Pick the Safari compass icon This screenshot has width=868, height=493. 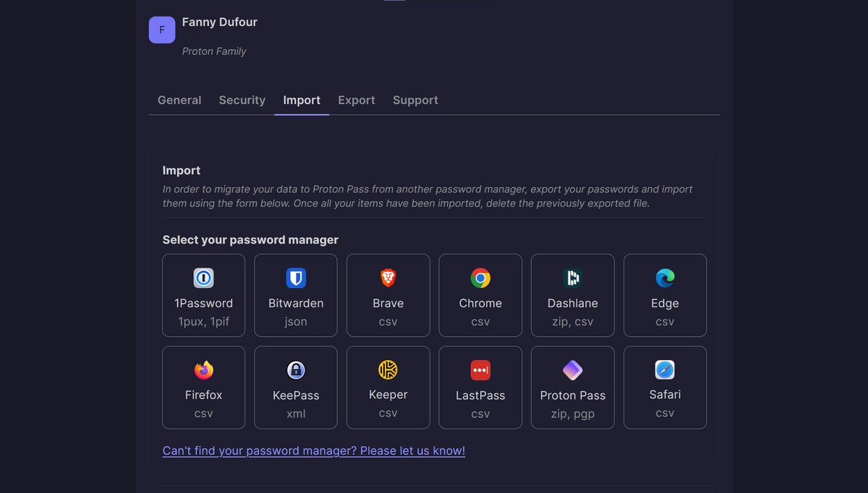[665, 370]
